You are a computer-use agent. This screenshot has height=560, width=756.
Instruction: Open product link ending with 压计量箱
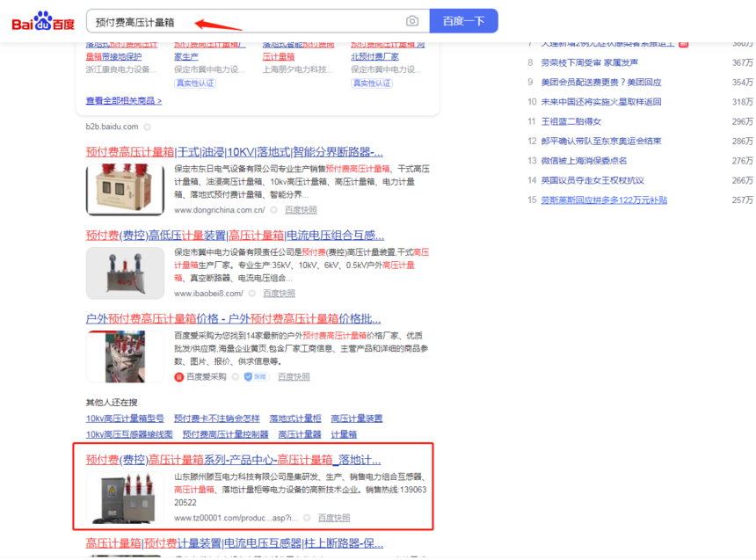click(279, 56)
